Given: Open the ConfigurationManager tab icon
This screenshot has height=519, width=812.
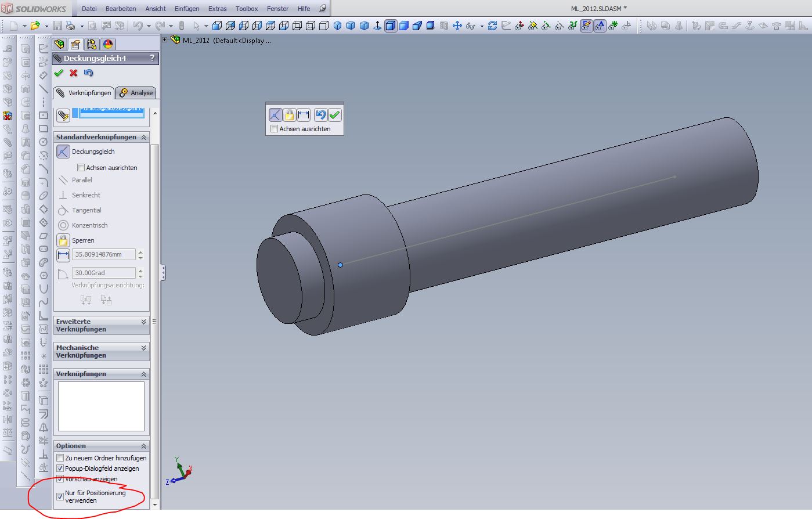Looking at the screenshot, I should click(91, 45).
